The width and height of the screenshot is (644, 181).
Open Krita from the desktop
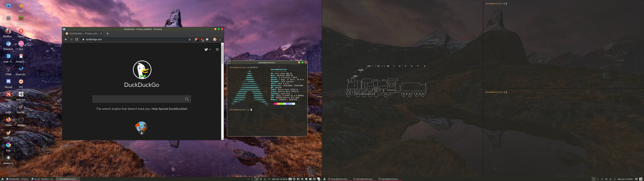click(8, 145)
